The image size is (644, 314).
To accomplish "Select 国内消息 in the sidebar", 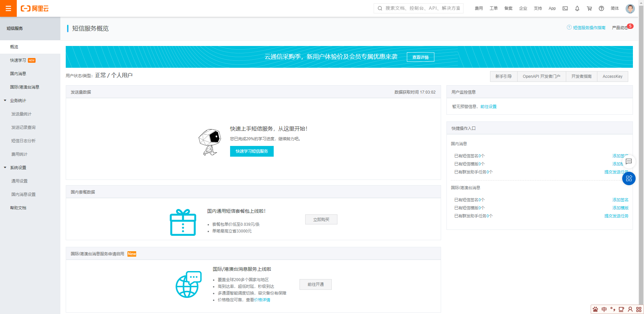I will [x=18, y=74].
